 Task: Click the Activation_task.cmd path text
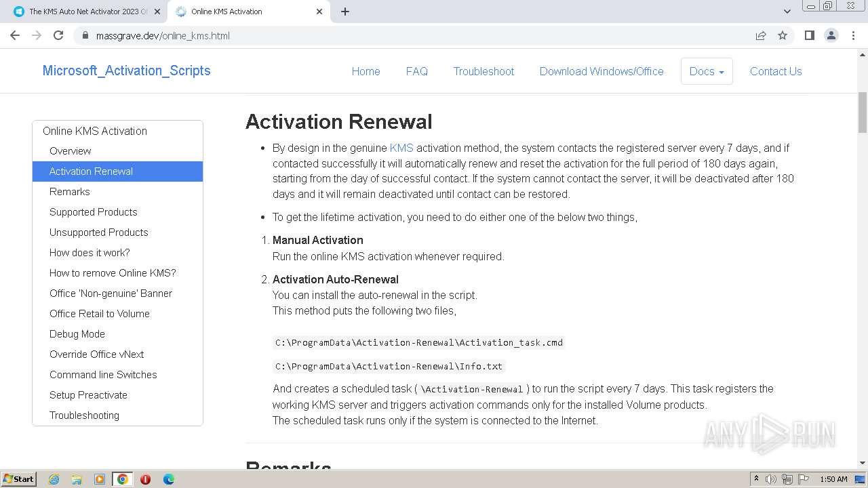419,342
